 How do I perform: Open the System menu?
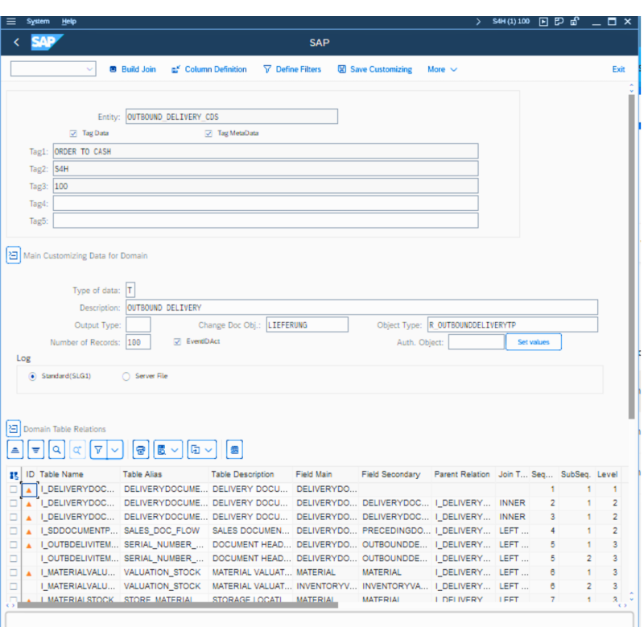tap(38, 21)
